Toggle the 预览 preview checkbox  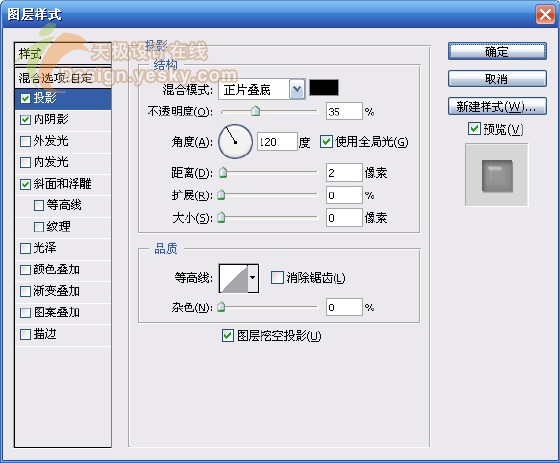[474, 129]
